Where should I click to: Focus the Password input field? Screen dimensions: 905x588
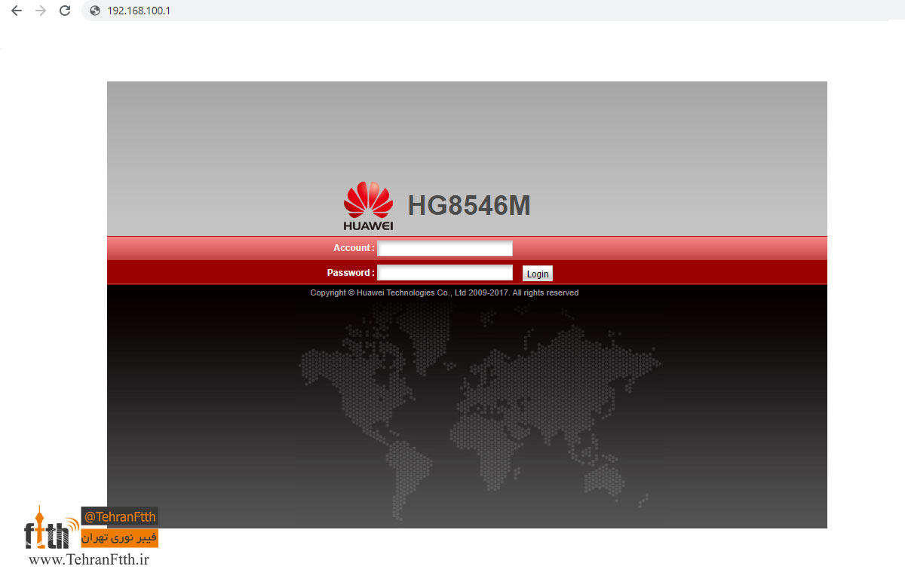click(x=445, y=272)
